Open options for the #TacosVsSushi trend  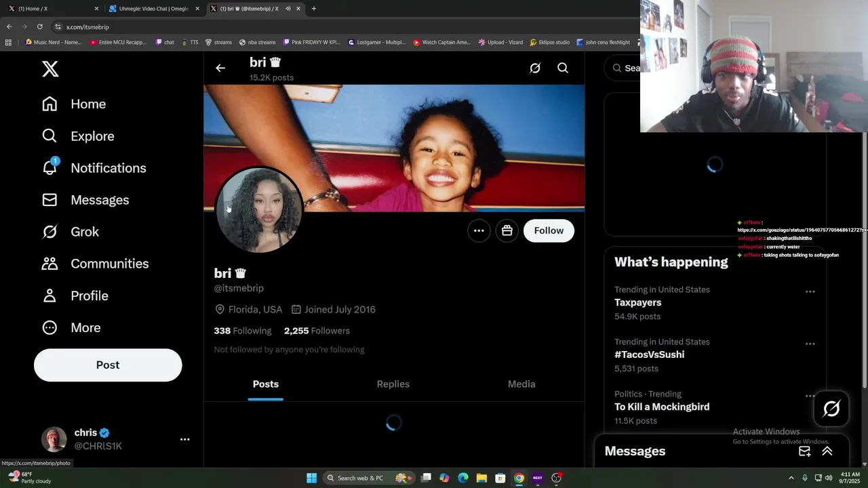pos(810,344)
